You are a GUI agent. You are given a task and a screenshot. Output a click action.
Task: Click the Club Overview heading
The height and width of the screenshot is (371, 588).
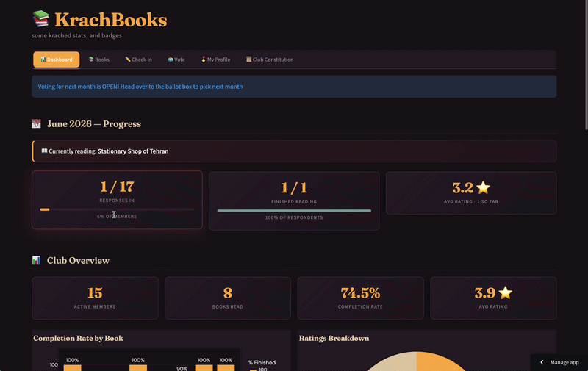pyautogui.click(x=78, y=261)
